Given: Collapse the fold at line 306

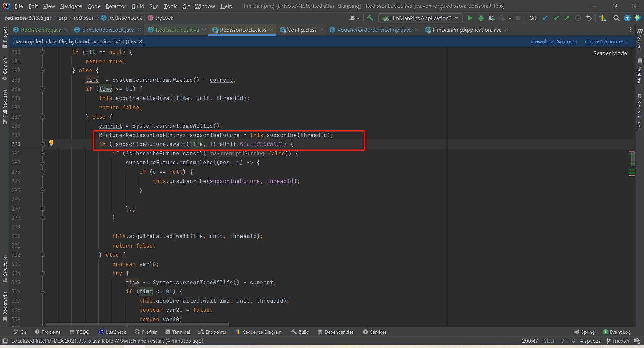Looking at the screenshot, I should pyautogui.click(x=43, y=292).
